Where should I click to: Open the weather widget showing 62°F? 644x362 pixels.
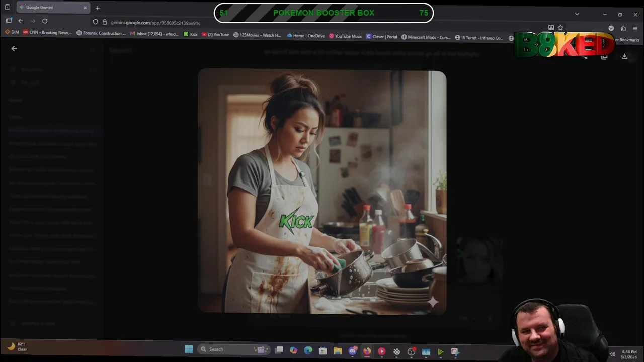[18, 346]
